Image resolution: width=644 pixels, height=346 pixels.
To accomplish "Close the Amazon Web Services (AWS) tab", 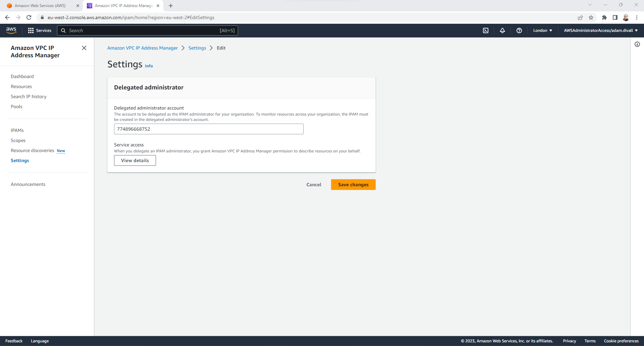I will (78, 6).
